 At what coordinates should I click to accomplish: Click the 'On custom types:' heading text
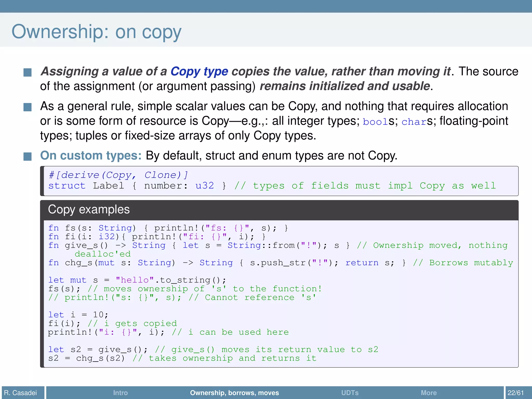click(91, 155)
